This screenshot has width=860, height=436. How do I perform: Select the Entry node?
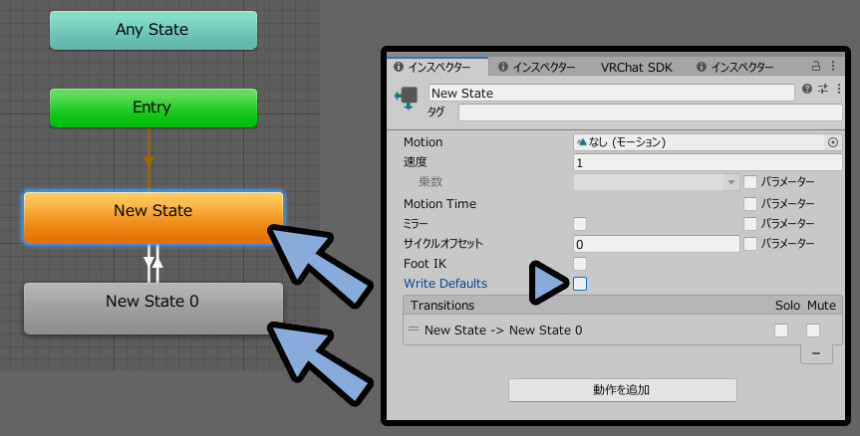153,107
